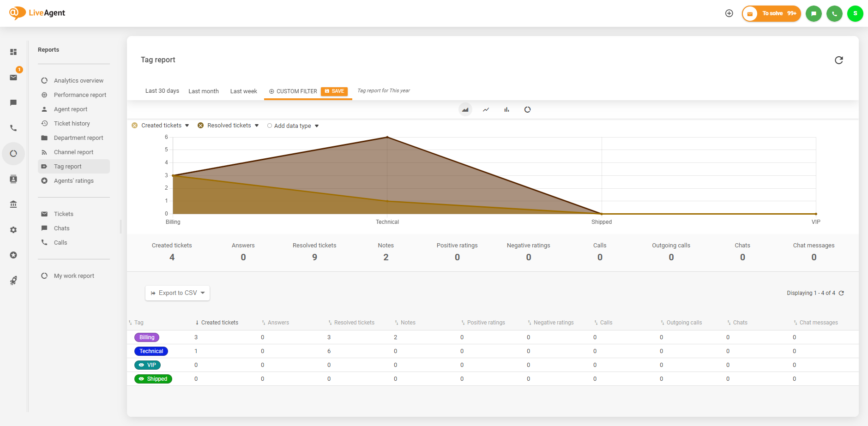Select the pie chart view icon
Viewport: 868px width, 426px height.
pos(527,109)
